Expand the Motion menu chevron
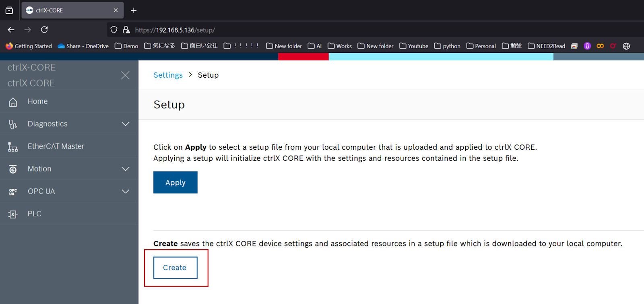644x304 pixels. point(126,169)
